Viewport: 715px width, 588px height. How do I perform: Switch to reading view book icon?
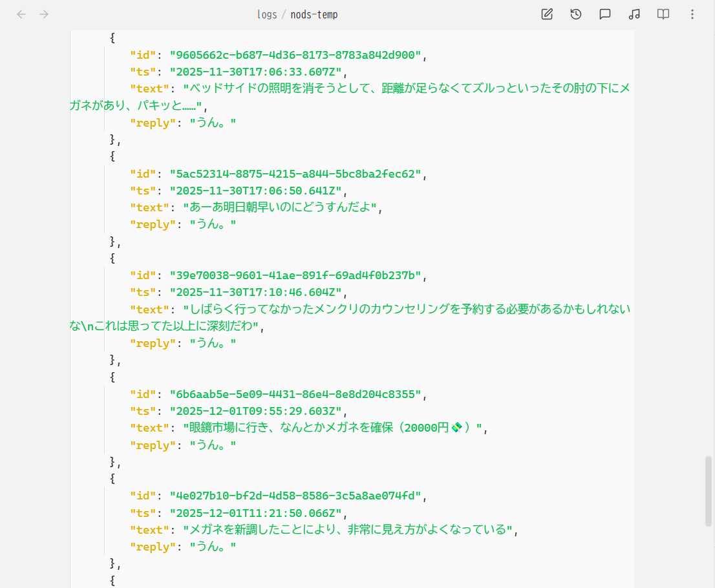coord(663,14)
